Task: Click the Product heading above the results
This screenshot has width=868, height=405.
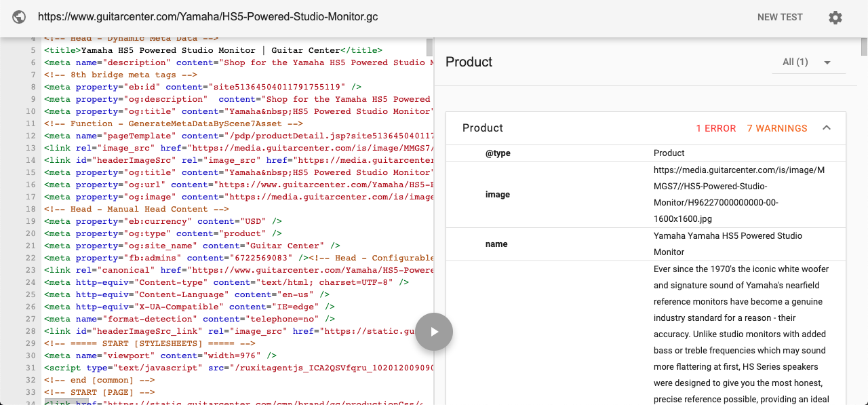Action: pyautogui.click(x=469, y=62)
